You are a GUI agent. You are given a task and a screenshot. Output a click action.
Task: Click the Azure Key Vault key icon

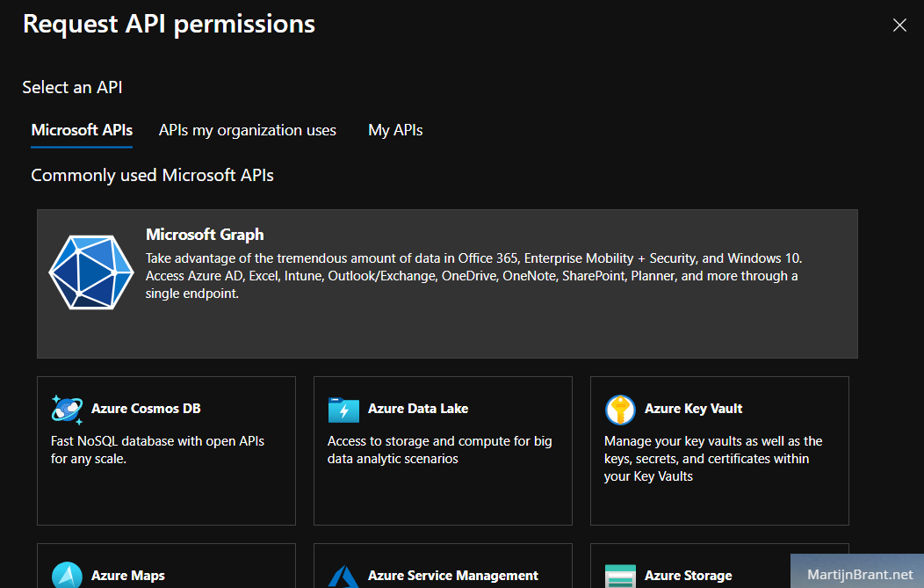(x=620, y=410)
